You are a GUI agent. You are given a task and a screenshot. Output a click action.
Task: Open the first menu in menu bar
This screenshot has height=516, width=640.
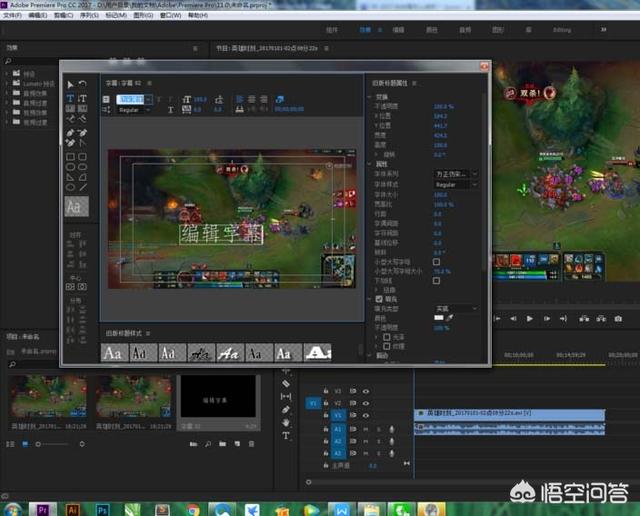pyautogui.click(x=12, y=15)
